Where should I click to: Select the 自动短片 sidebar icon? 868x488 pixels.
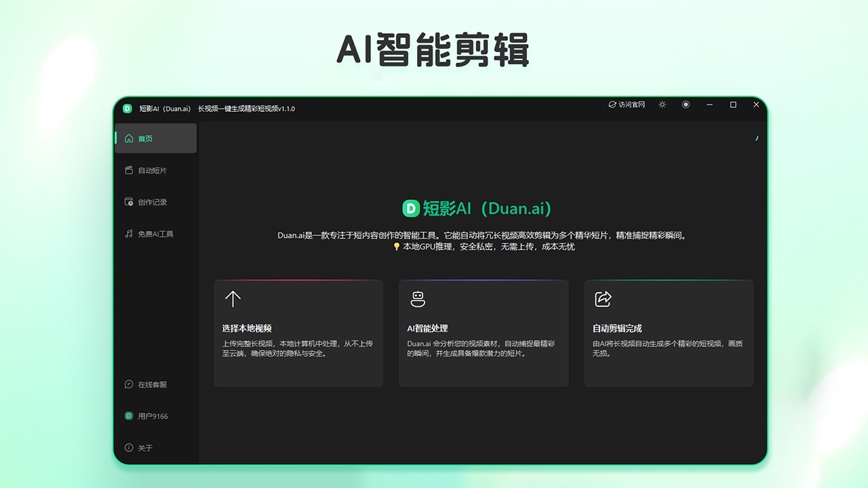[128, 170]
